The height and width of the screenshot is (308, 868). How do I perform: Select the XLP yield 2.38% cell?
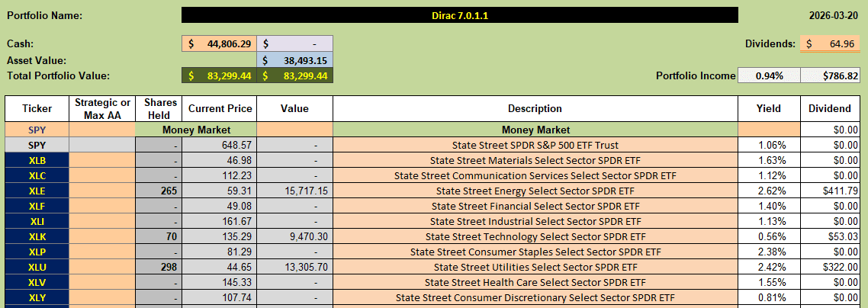769,252
